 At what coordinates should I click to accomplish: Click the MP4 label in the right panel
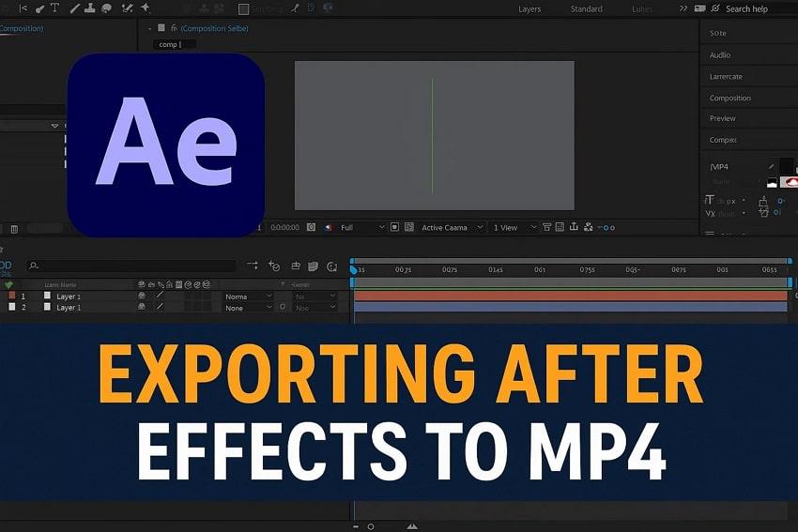(718, 167)
